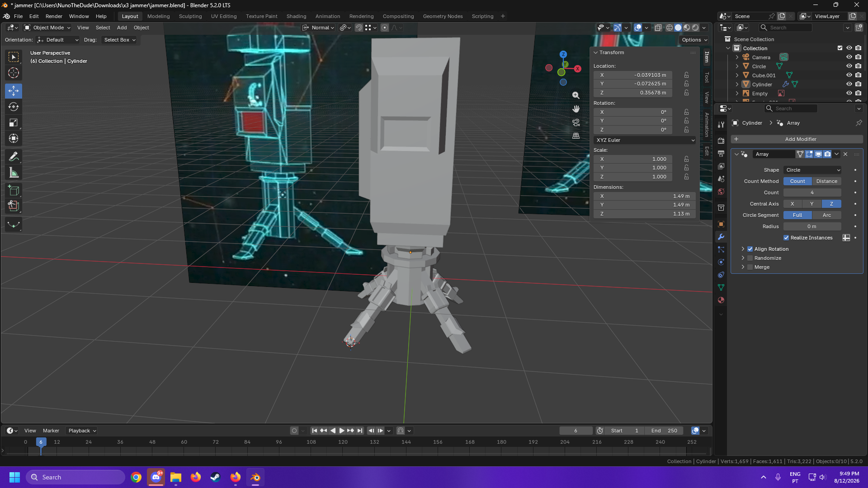The height and width of the screenshot is (488, 868).
Task: Set Count Method to Distance
Action: point(827,181)
